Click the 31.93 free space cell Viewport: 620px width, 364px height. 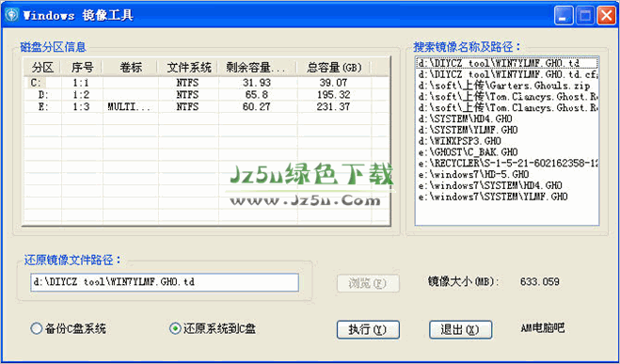point(257,83)
